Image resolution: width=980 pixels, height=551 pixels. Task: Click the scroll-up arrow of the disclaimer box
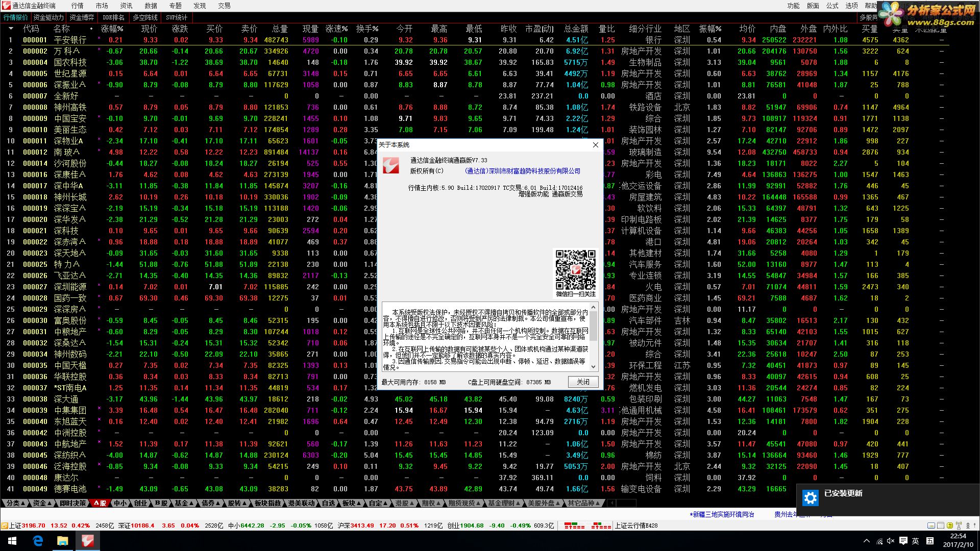pyautogui.click(x=593, y=308)
